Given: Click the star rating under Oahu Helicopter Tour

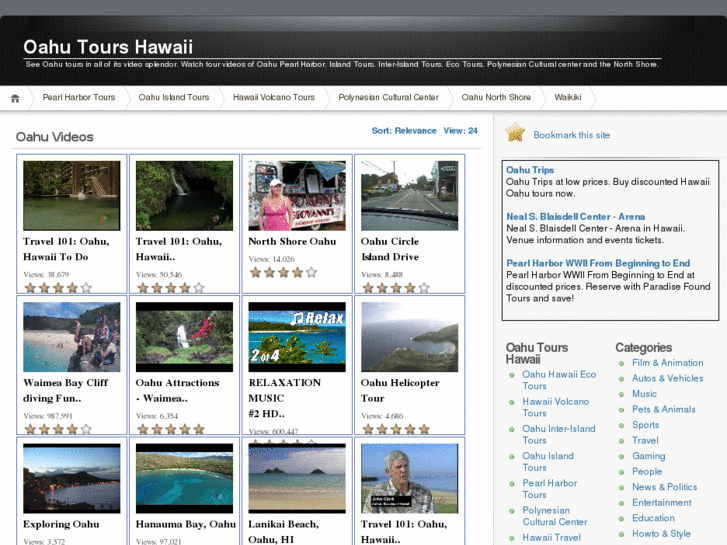Looking at the screenshot, I should [x=396, y=430].
